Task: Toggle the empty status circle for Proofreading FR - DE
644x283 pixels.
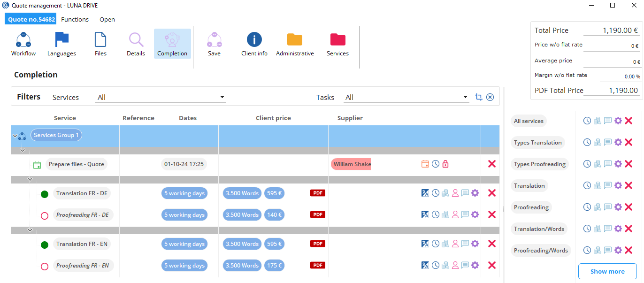Action: point(45,215)
